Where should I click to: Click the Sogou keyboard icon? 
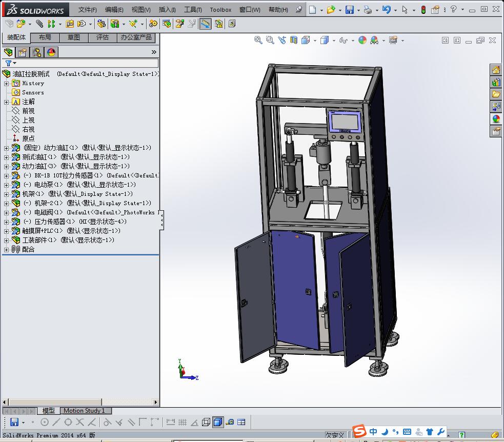coord(407,432)
